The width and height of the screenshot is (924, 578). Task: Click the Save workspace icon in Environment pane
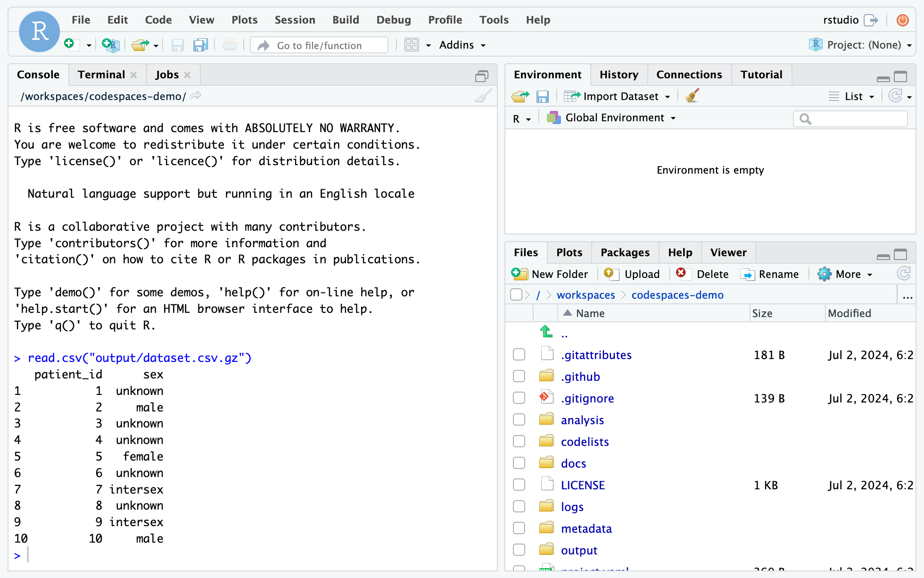pos(543,96)
